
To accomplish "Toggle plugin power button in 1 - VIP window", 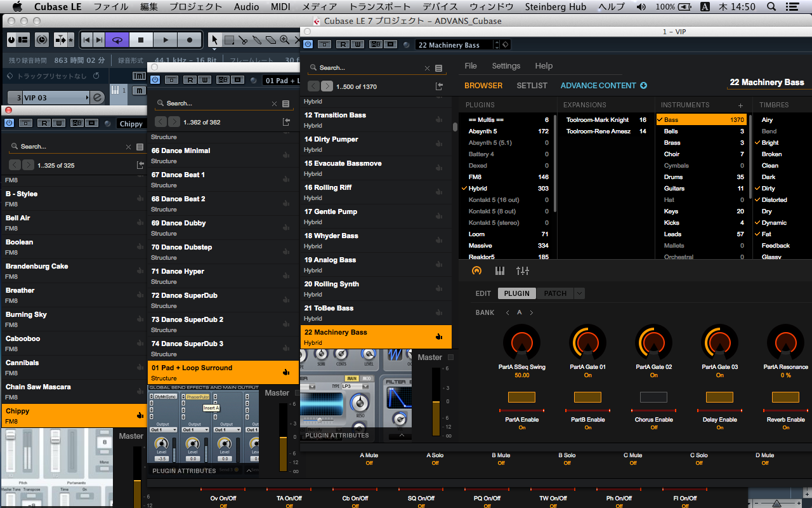I will click(308, 44).
